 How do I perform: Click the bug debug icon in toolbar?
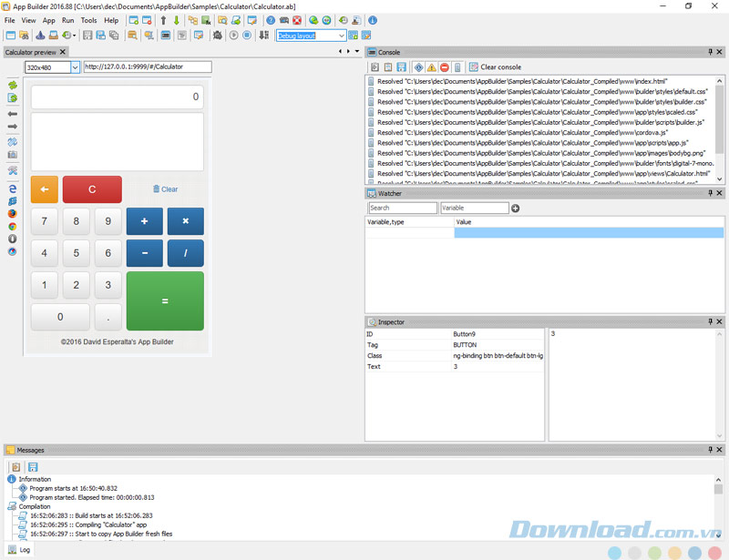click(218, 36)
